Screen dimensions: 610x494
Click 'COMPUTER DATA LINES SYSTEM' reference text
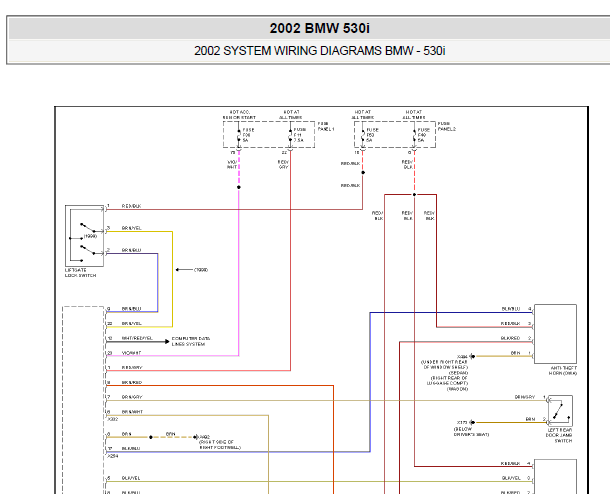tap(191, 341)
